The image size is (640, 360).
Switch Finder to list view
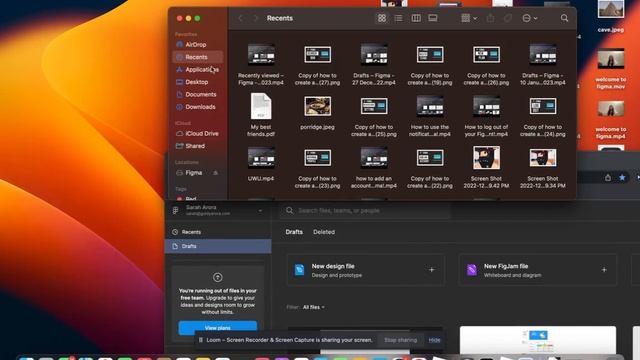[398, 18]
